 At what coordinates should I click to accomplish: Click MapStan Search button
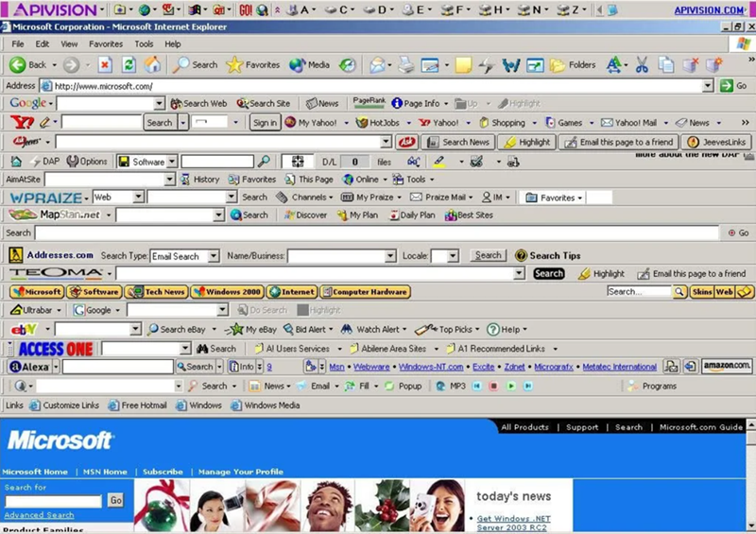click(249, 215)
